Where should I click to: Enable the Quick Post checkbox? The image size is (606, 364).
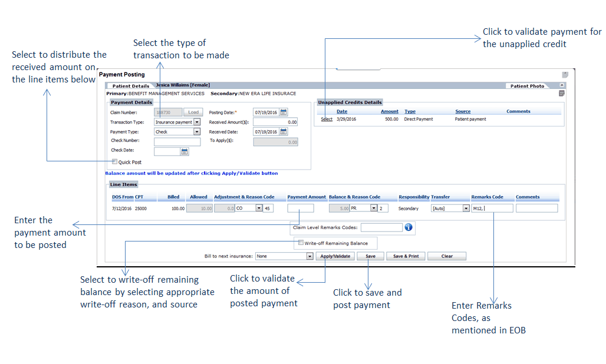tap(114, 161)
